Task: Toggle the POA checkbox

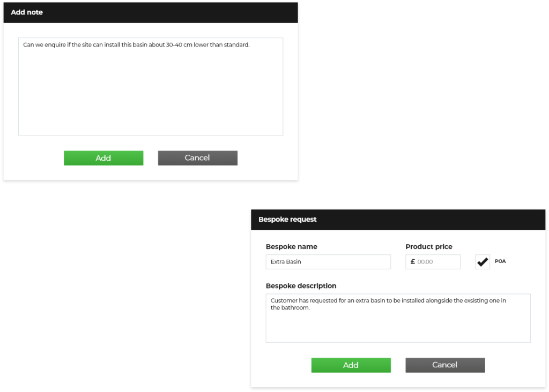Action: [483, 262]
